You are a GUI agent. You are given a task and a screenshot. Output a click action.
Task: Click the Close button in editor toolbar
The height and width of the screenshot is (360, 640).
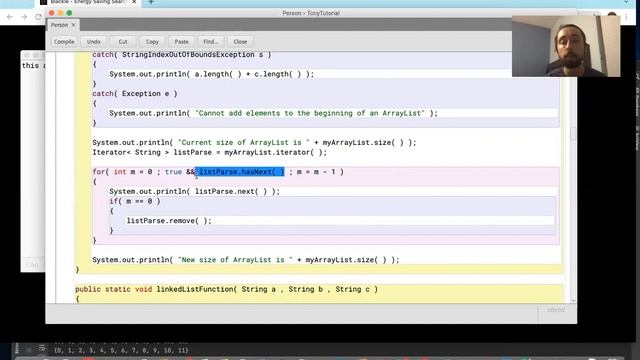(x=240, y=42)
